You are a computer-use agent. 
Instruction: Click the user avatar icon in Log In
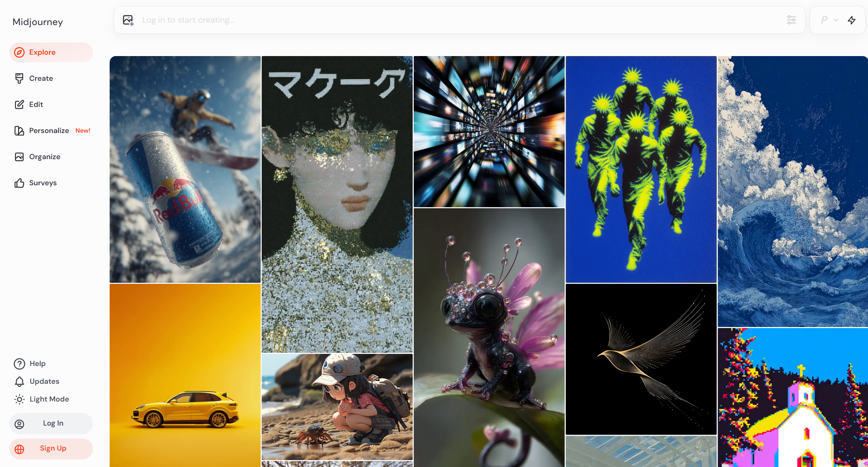tap(19, 424)
